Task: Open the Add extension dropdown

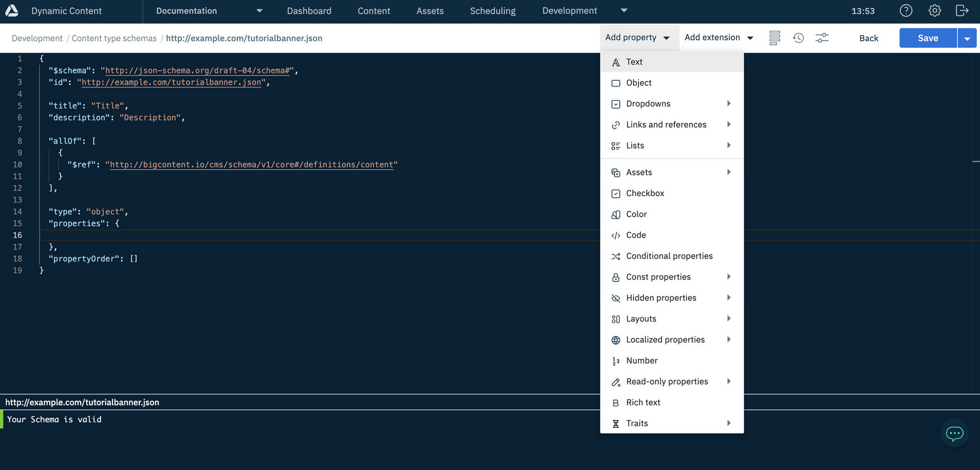Action: tap(719, 38)
